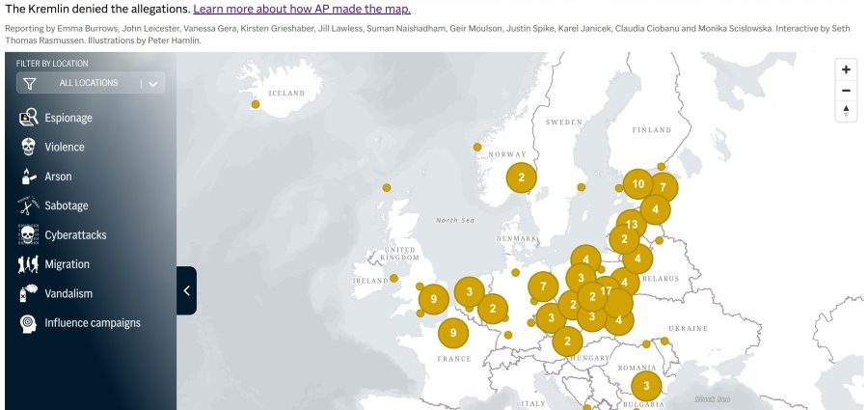Click the Arson lighter icon
Viewport: 868px width, 410px height.
click(x=28, y=177)
